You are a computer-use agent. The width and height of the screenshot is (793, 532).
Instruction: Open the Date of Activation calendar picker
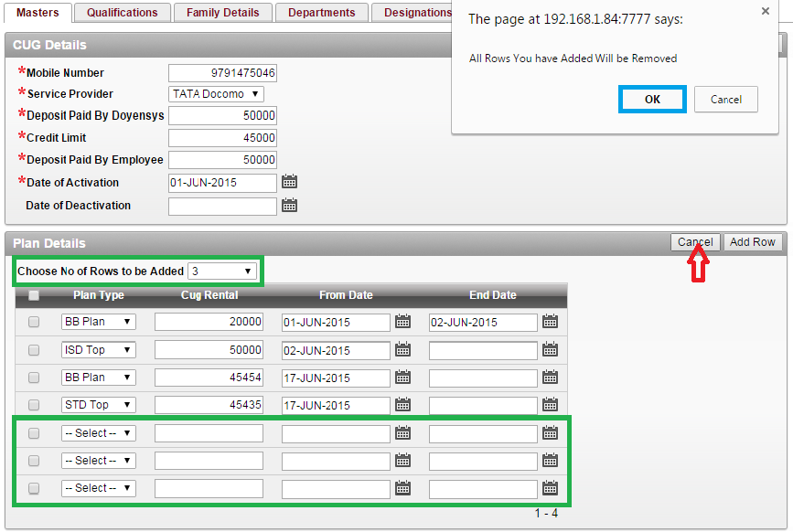pos(290,181)
